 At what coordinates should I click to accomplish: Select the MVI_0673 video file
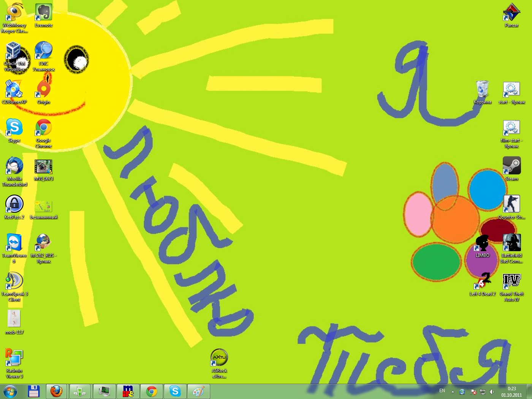click(x=44, y=169)
